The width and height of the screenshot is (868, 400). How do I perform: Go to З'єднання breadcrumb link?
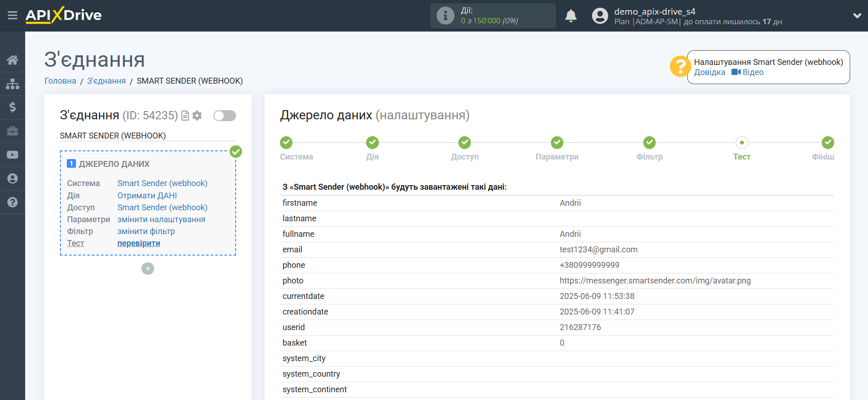[x=106, y=81]
